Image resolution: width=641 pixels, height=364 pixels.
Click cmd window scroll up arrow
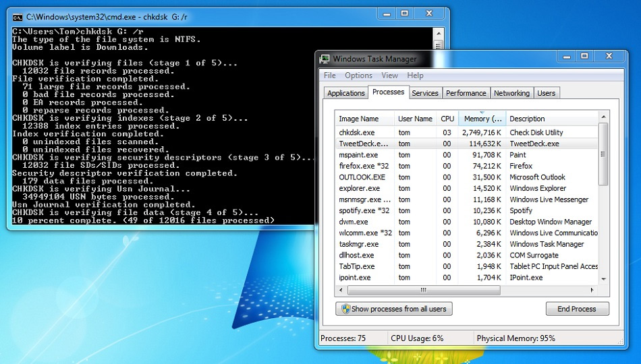[438, 34]
